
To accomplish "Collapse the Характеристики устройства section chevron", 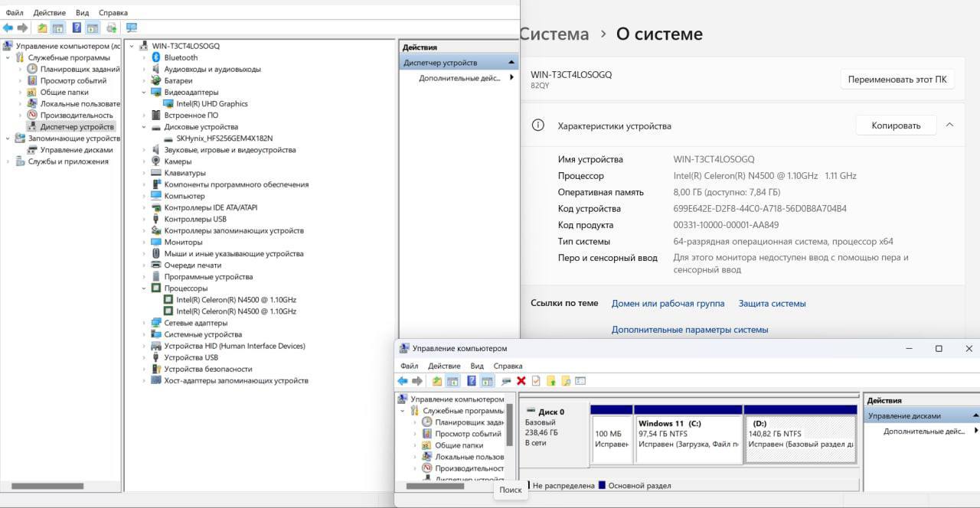I will click(949, 125).
